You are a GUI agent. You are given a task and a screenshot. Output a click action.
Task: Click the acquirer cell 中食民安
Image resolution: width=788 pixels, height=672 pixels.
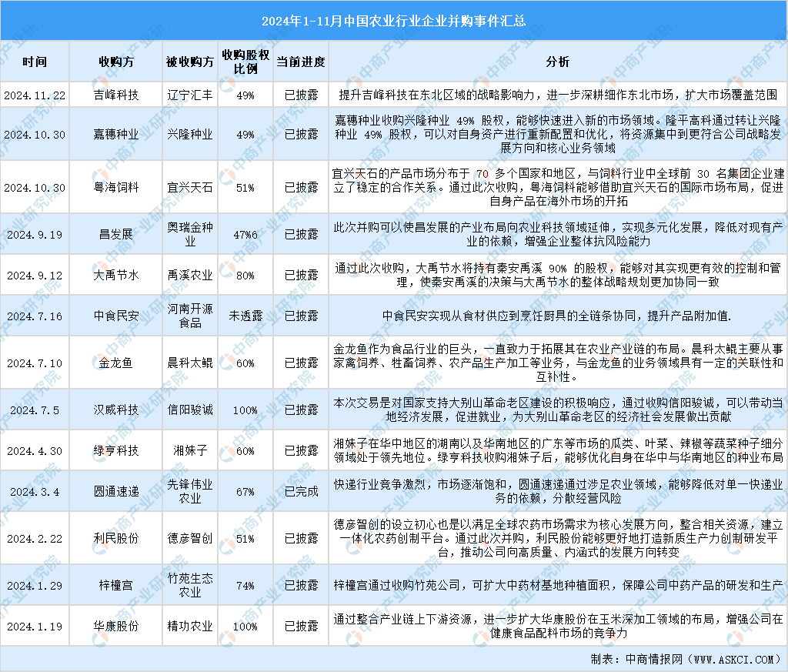(x=116, y=316)
